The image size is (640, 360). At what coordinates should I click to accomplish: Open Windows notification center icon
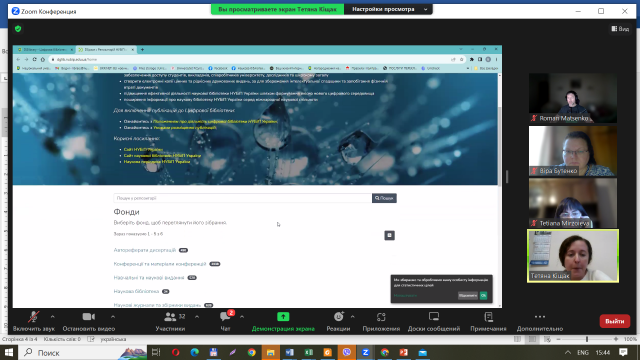(623, 352)
